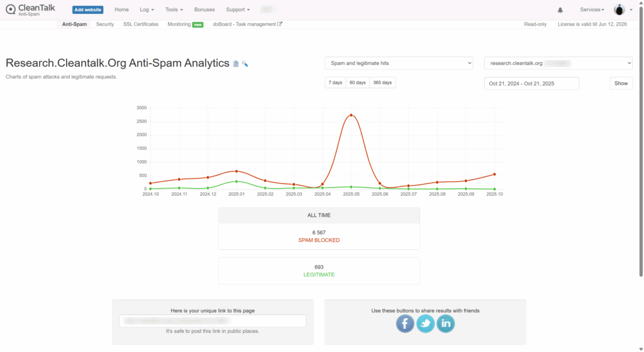The width and height of the screenshot is (644, 352).
Task: Share results on LinkedIn
Action: (445, 324)
